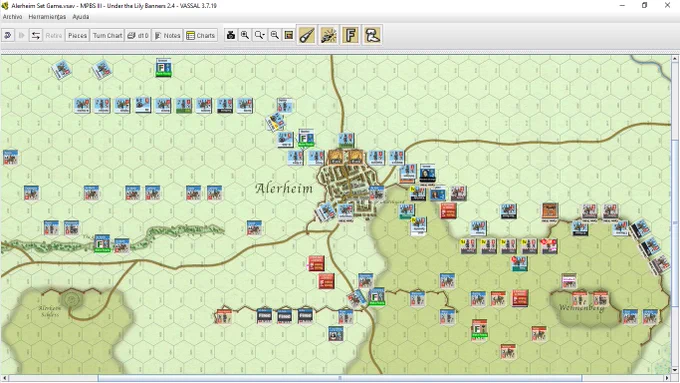Click the VASSAL window title bar icon
The image size is (680, 383).
click(5, 6)
